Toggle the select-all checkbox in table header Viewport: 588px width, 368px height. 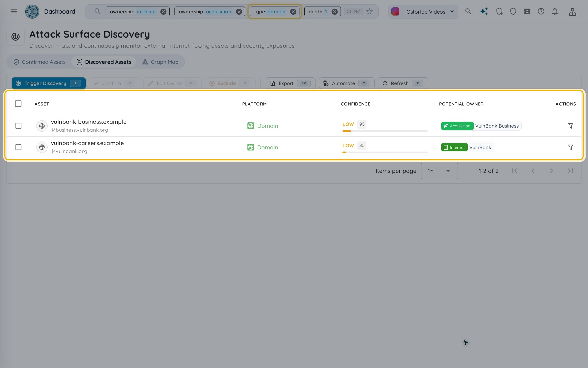coord(18,104)
